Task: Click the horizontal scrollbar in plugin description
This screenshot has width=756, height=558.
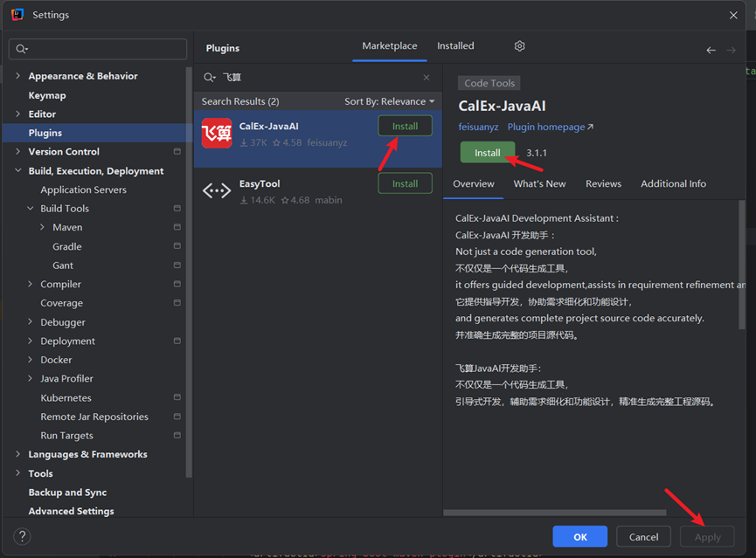Action: (554, 513)
